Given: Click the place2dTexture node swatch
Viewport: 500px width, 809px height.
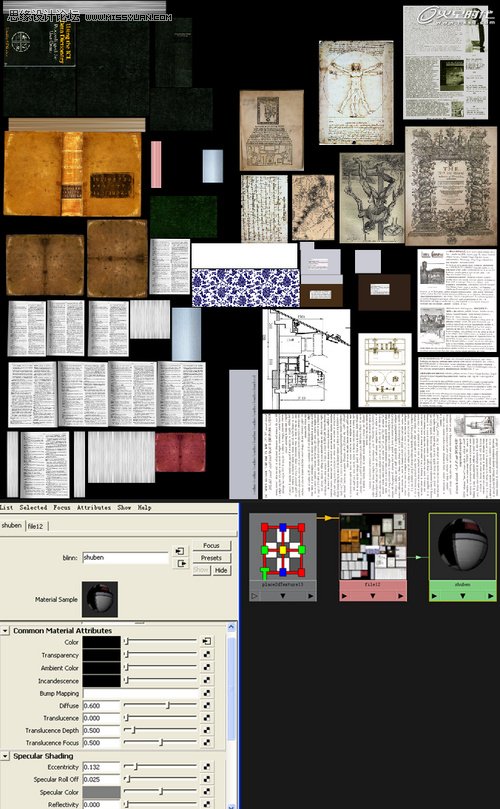Looking at the screenshot, I should [x=283, y=551].
